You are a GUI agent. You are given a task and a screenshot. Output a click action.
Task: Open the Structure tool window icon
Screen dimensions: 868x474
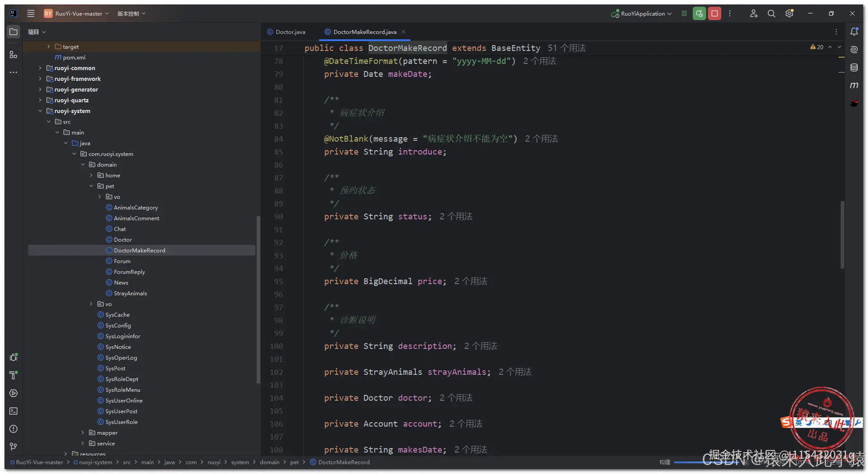click(x=13, y=55)
